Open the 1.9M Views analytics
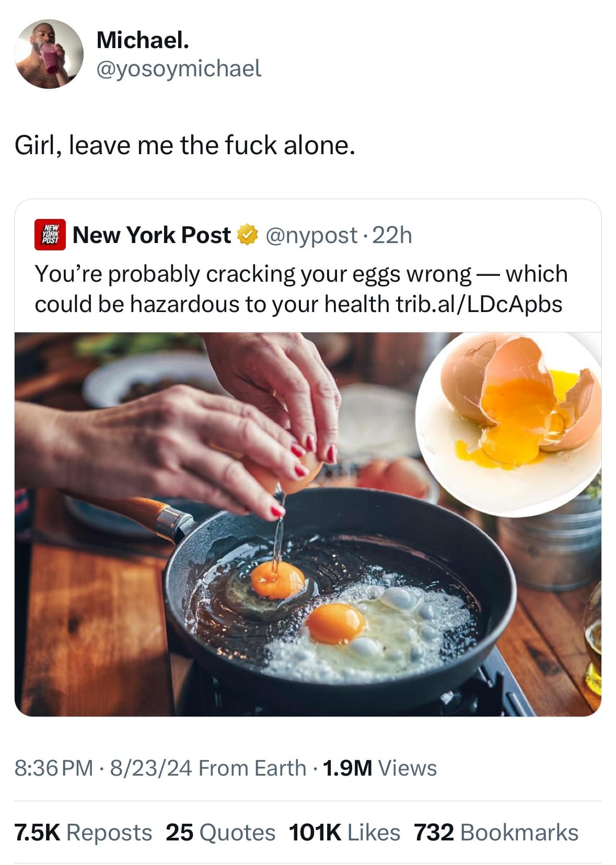The image size is (616, 865). [x=380, y=768]
